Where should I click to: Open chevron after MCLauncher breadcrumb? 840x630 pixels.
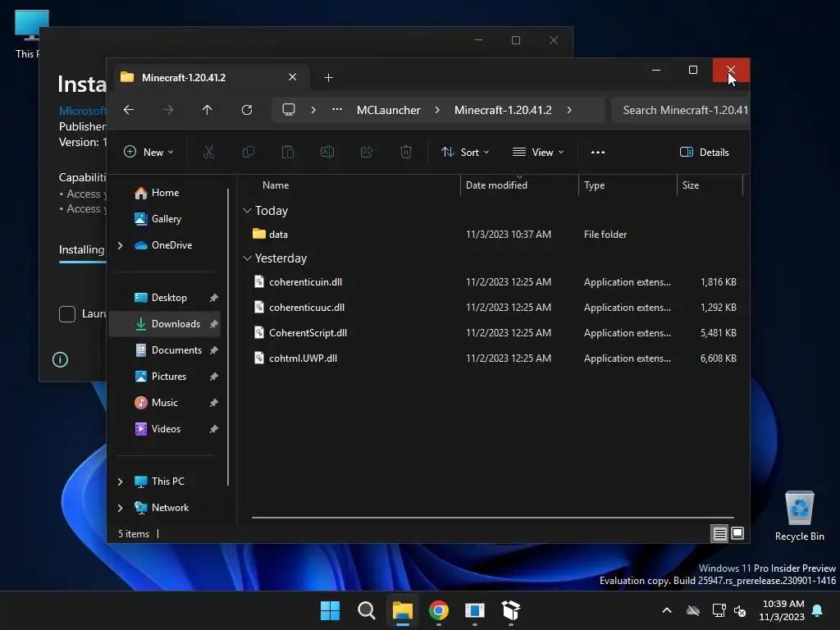point(437,110)
